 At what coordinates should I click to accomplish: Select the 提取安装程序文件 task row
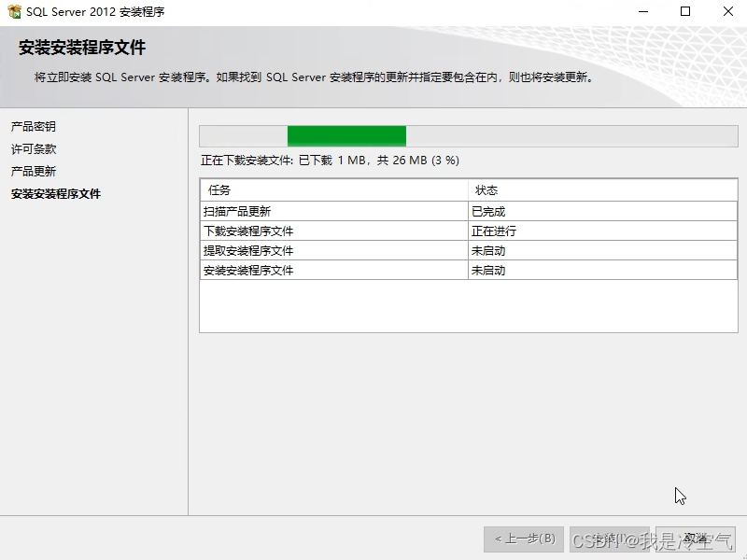[469, 250]
